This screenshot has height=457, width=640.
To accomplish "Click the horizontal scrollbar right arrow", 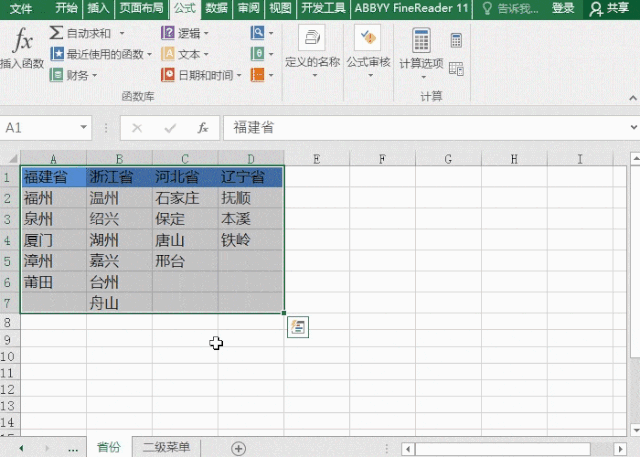I will pos(620,449).
